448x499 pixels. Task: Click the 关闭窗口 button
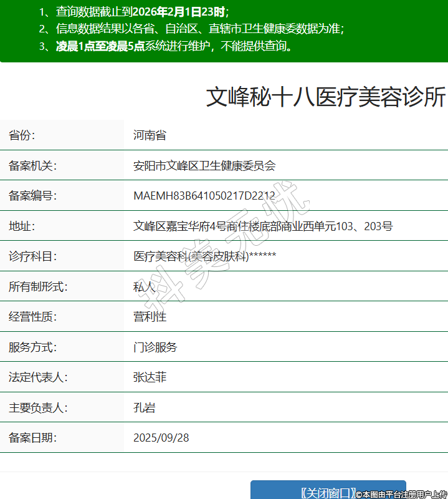[328, 492]
